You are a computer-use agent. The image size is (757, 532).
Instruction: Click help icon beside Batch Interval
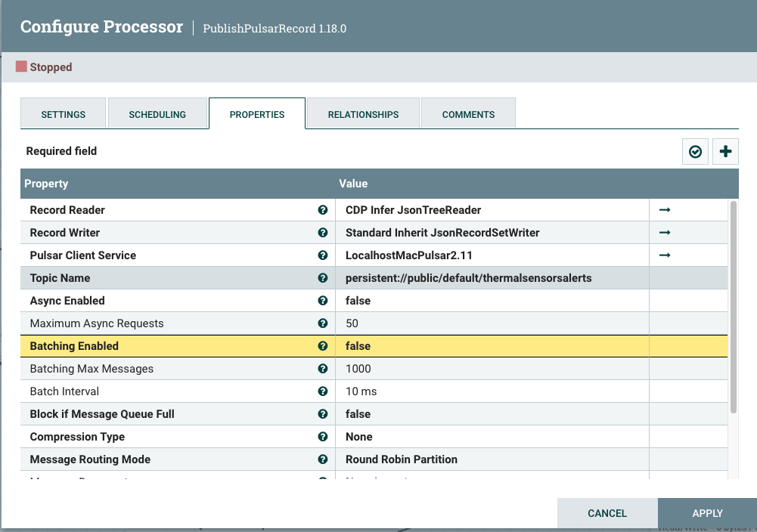322,391
